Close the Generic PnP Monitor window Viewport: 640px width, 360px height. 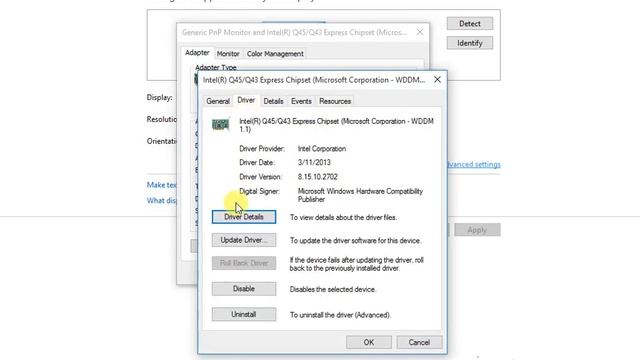[x=420, y=32]
